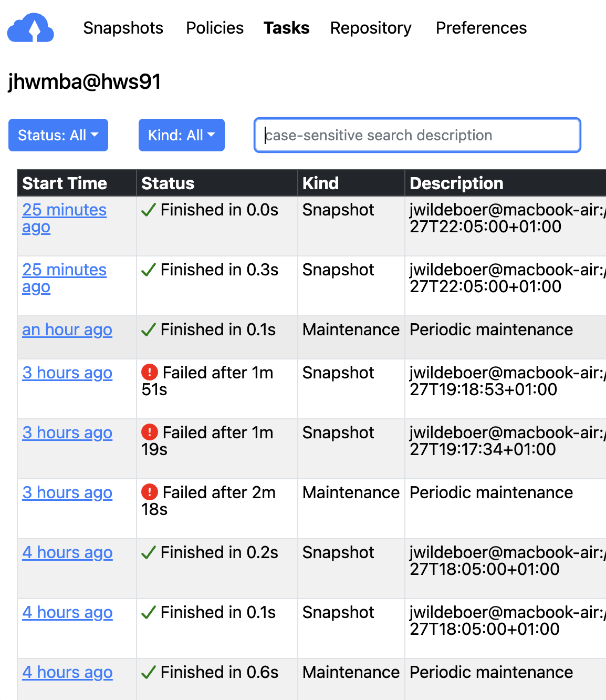
Task: Click green checkmark next to Finished in 0.6s
Action: [x=149, y=673]
